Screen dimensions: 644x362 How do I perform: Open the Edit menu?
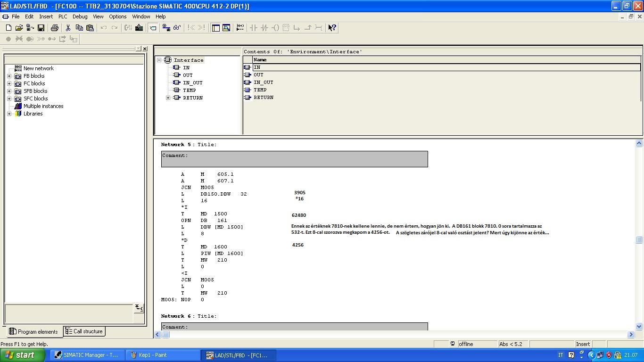29,16
